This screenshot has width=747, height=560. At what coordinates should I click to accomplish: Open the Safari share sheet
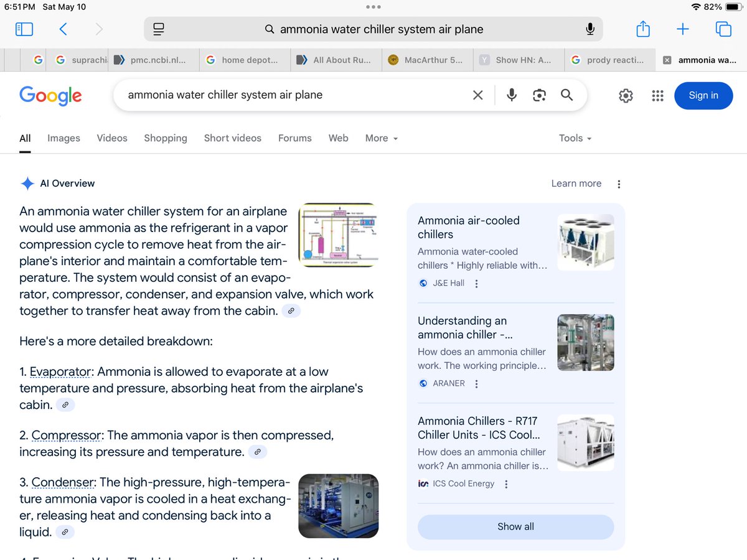click(x=643, y=29)
